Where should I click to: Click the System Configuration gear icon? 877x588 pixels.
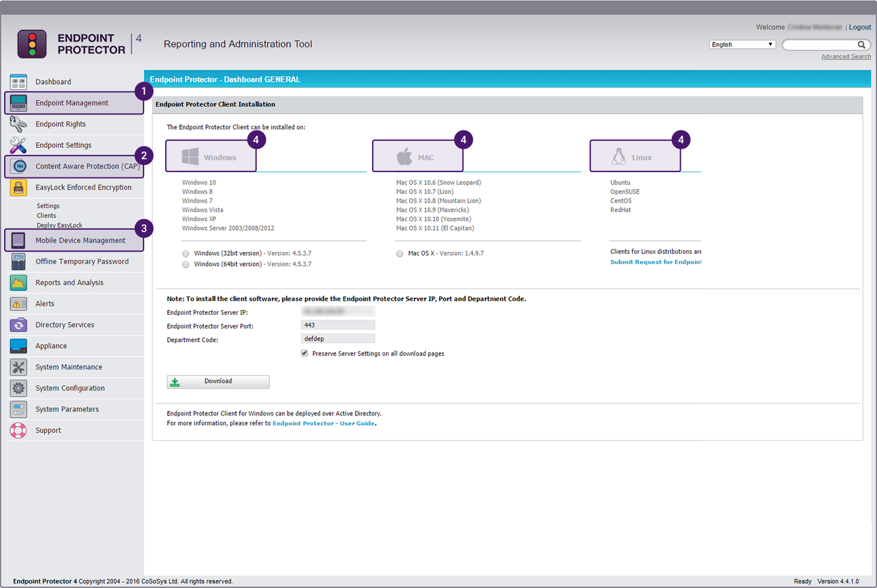(18, 388)
